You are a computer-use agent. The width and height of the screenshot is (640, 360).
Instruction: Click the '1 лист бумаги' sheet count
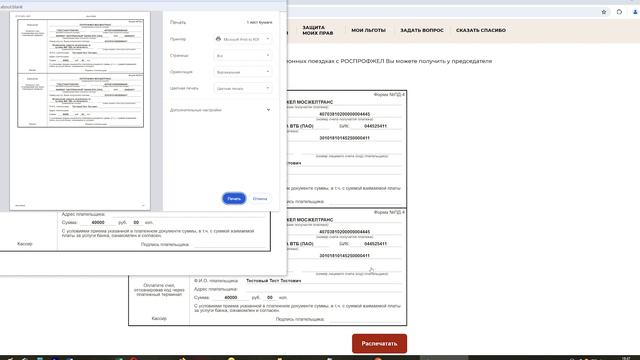tap(259, 22)
